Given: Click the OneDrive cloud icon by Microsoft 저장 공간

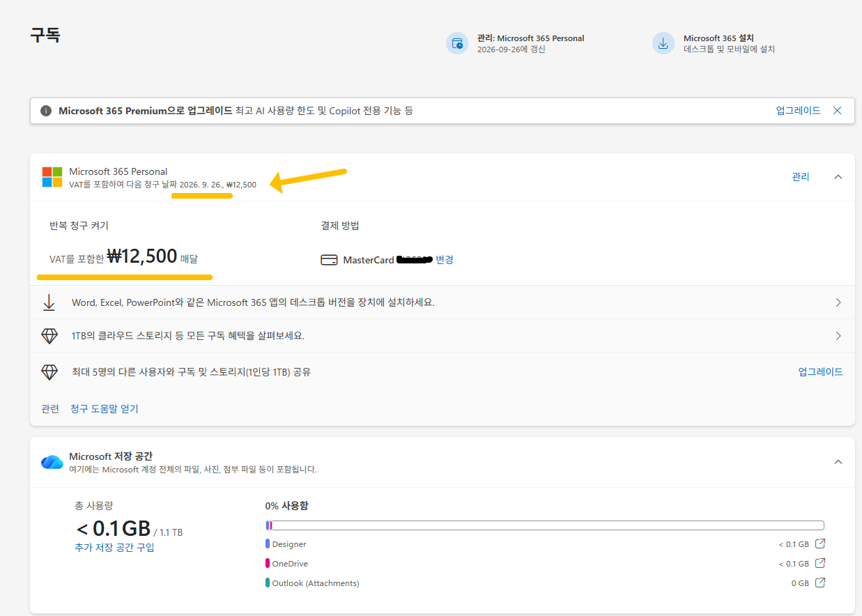Looking at the screenshot, I should [52, 462].
